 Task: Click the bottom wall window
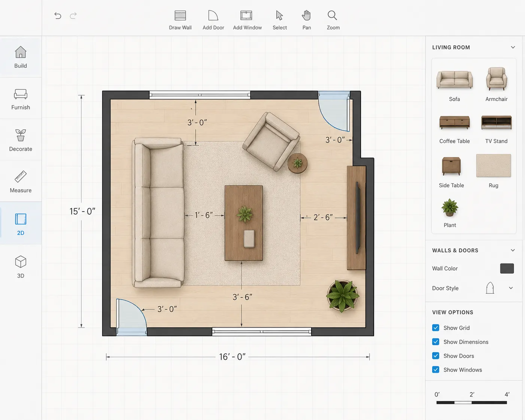(262, 331)
